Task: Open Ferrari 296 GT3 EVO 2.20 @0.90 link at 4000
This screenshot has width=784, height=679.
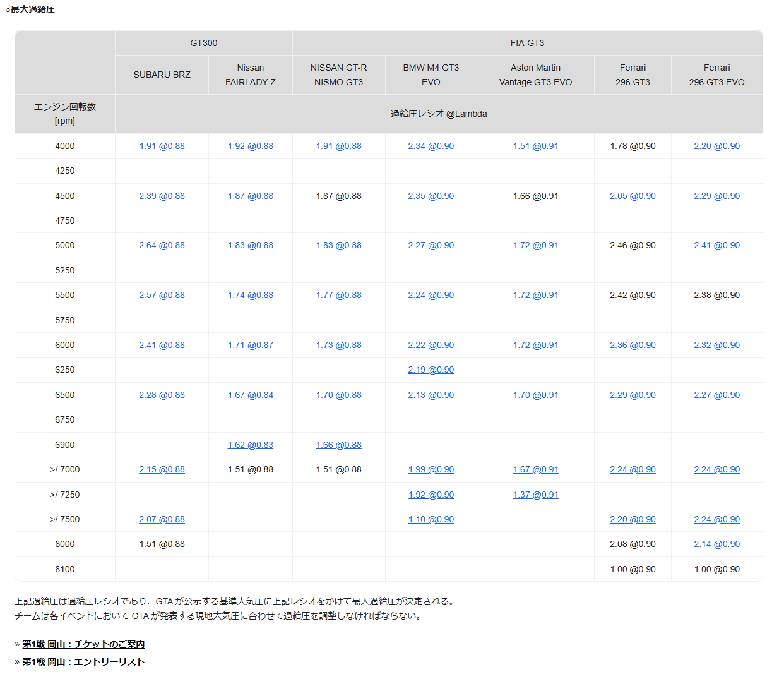Action: (717, 146)
